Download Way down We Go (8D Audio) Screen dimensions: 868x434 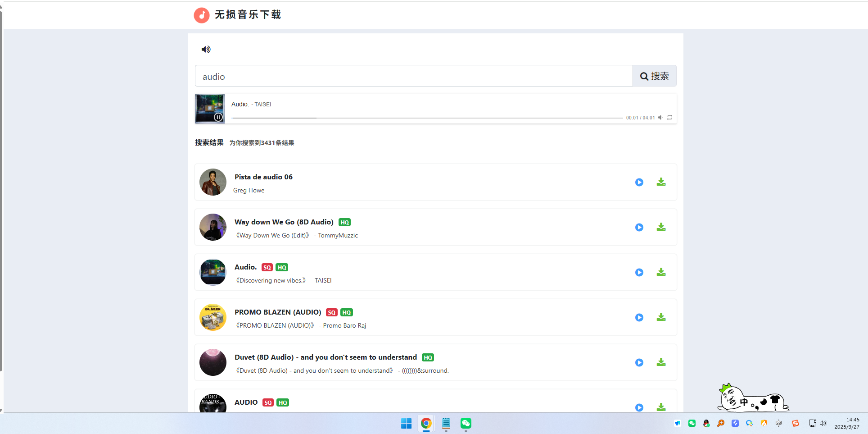(x=660, y=227)
